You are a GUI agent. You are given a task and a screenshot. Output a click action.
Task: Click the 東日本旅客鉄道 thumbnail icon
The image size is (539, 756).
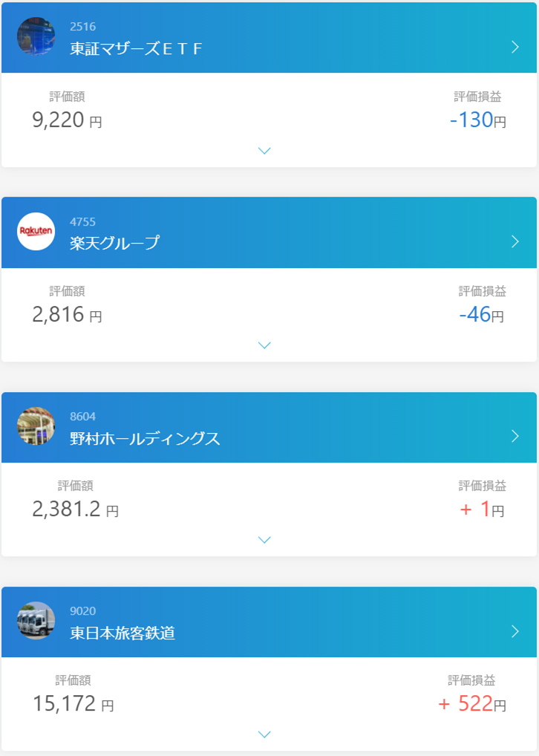tap(36, 621)
